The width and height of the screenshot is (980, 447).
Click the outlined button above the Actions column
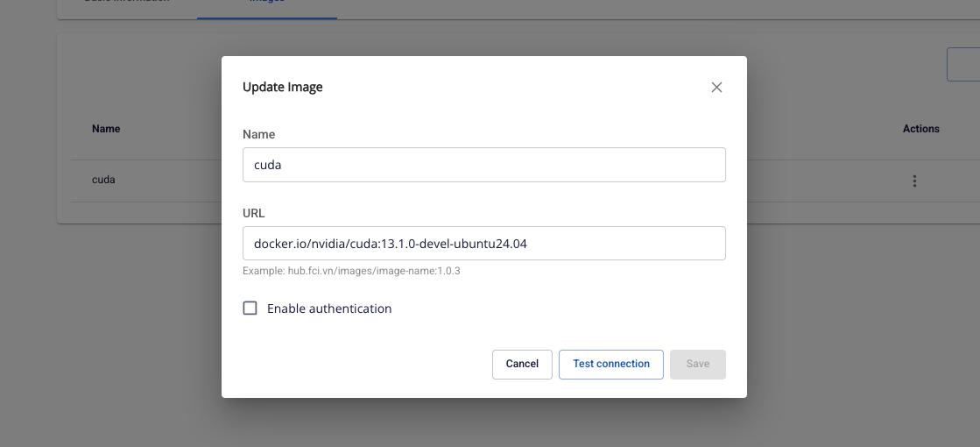pyautogui.click(x=963, y=65)
